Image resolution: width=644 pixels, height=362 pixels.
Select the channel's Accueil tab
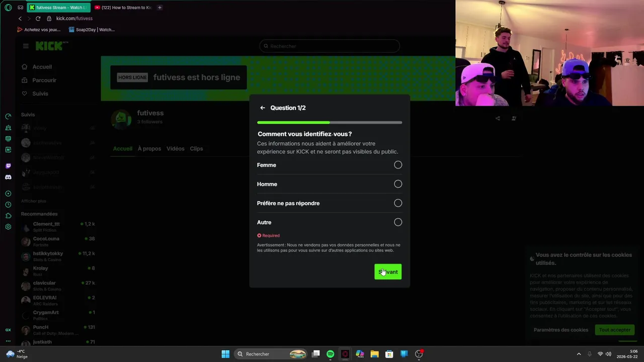pyautogui.click(x=122, y=149)
